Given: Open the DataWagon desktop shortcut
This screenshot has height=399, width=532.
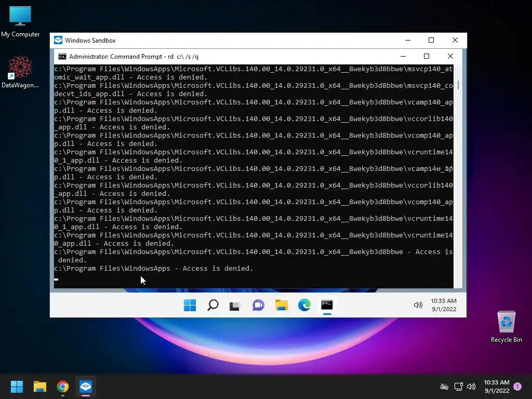Looking at the screenshot, I should [x=20, y=72].
